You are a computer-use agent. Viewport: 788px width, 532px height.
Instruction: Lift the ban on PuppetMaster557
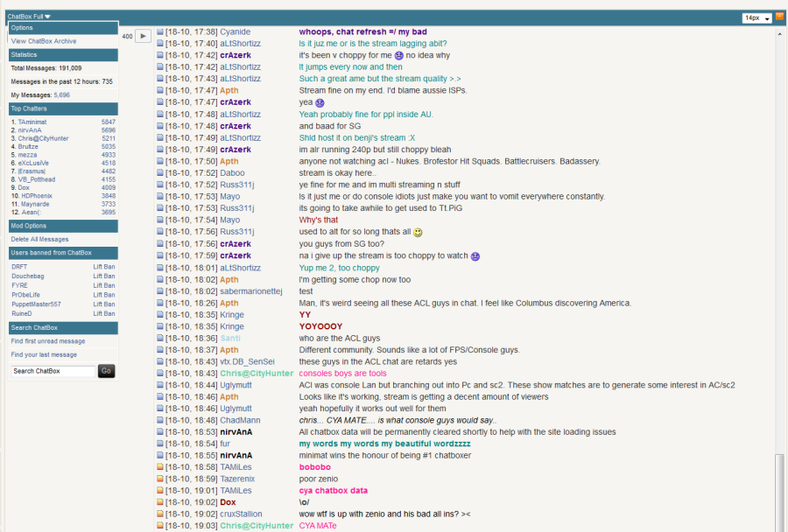103,304
